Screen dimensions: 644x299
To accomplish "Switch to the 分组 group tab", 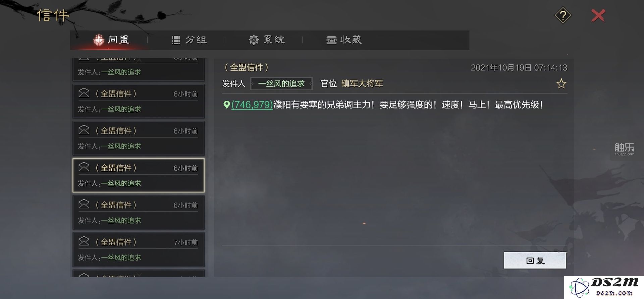I will pyautogui.click(x=190, y=40).
